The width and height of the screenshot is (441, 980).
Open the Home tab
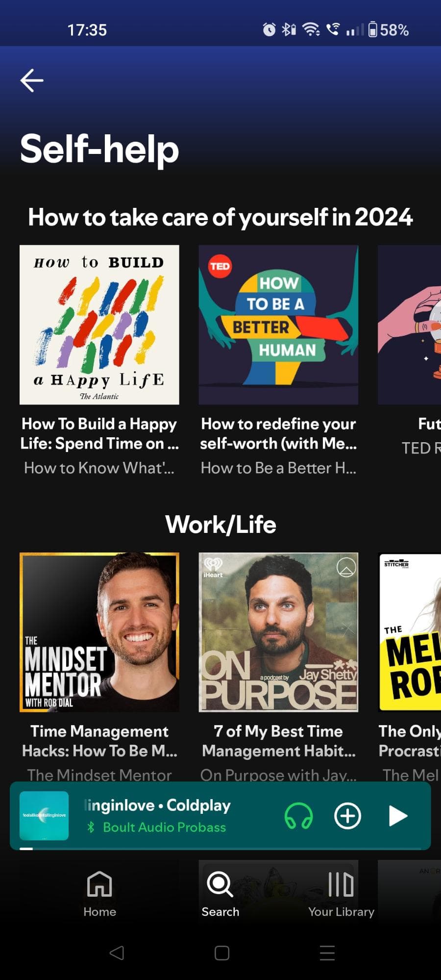click(x=99, y=894)
